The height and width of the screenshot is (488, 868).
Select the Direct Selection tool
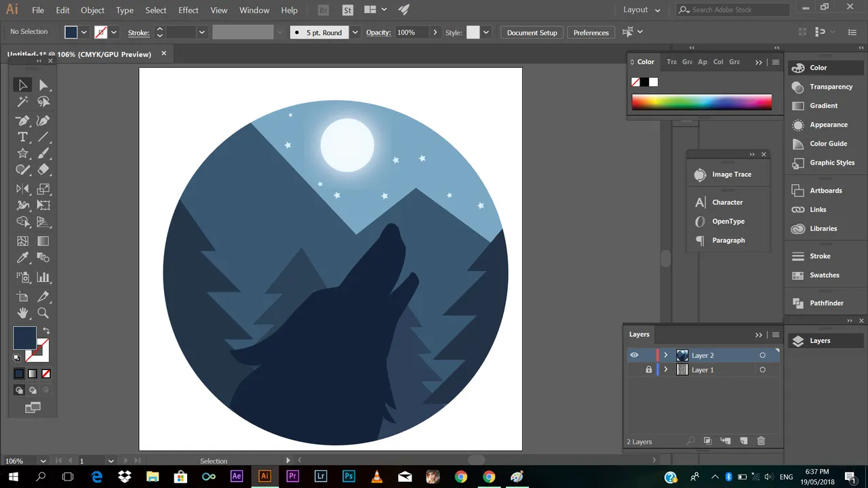click(x=43, y=85)
